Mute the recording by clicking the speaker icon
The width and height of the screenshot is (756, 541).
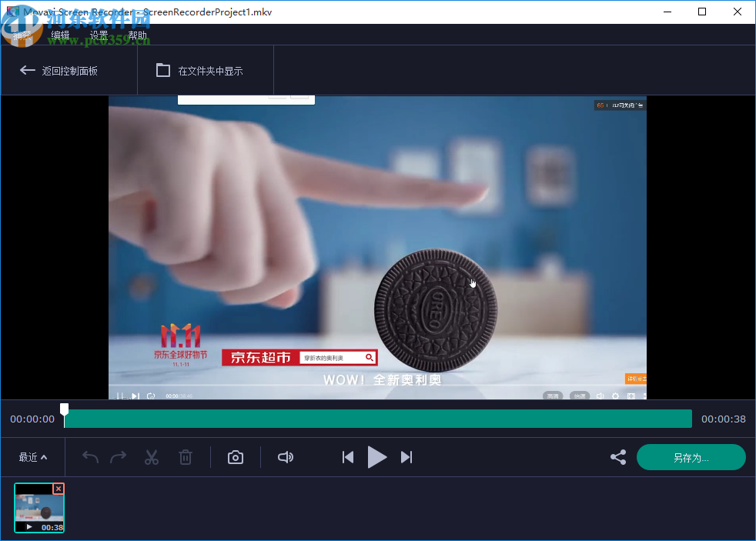coord(285,456)
